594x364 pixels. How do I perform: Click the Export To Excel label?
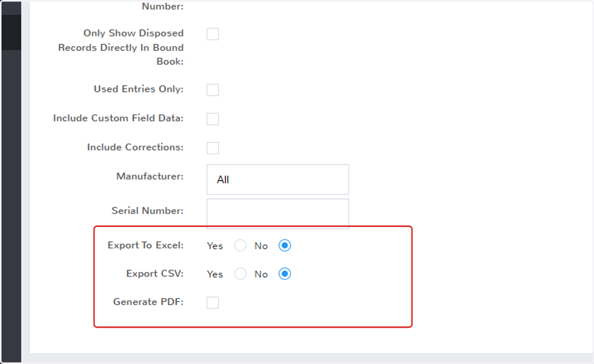(146, 245)
